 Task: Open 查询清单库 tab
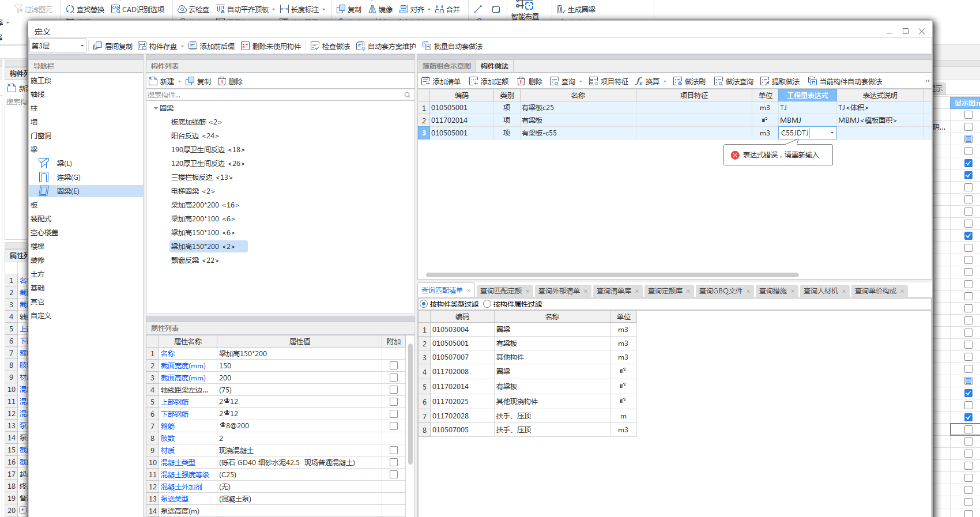pos(613,291)
